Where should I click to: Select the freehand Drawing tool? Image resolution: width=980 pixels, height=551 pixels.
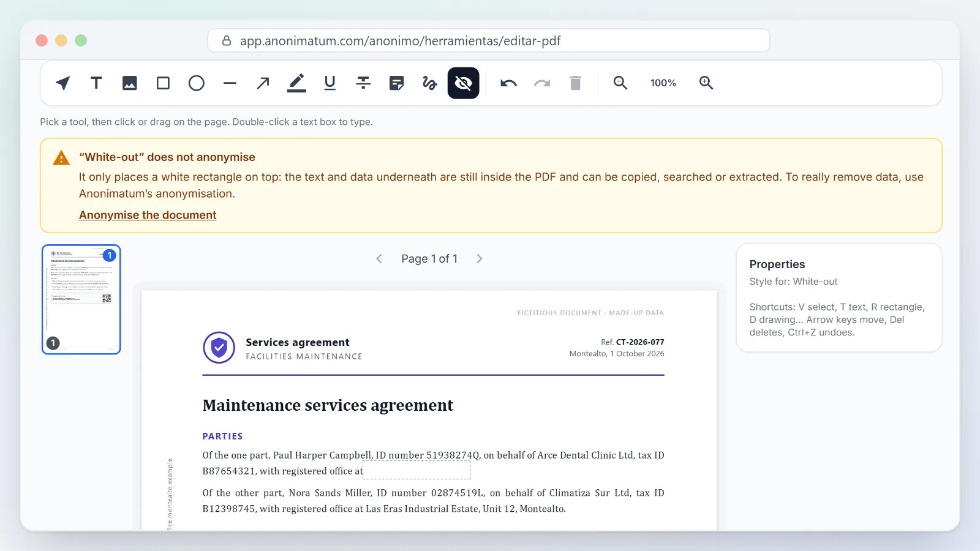(x=430, y=83)
